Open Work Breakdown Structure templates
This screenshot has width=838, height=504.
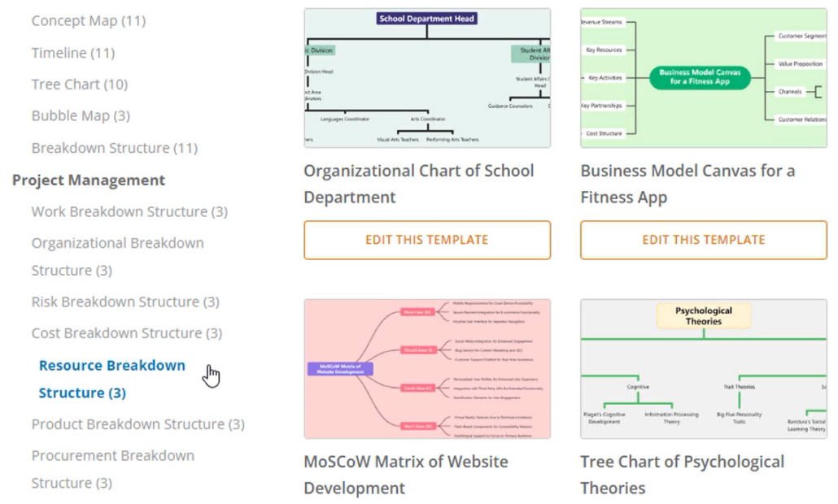(129, 211)
